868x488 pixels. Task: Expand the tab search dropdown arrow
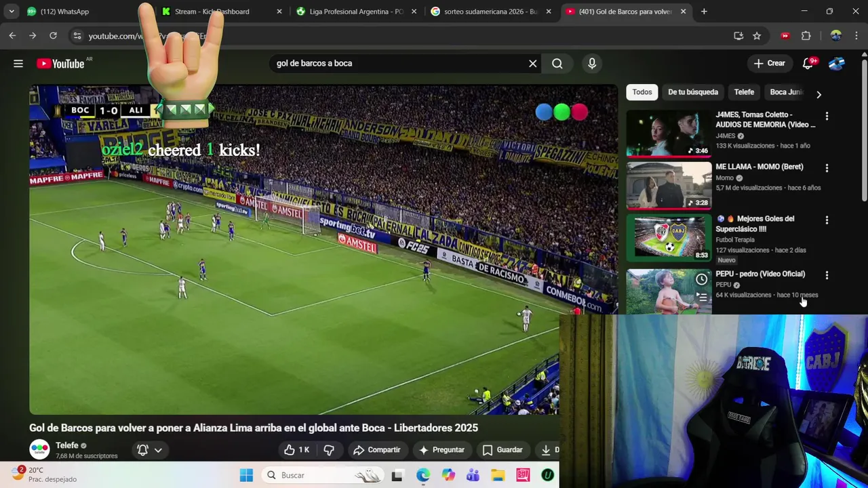[12, 12]
